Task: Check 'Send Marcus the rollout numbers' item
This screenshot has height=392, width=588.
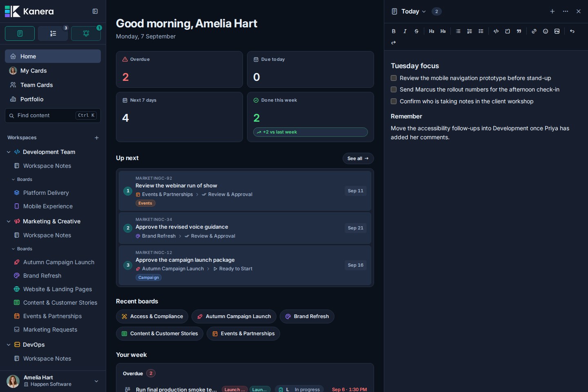Action: (394, 89)
